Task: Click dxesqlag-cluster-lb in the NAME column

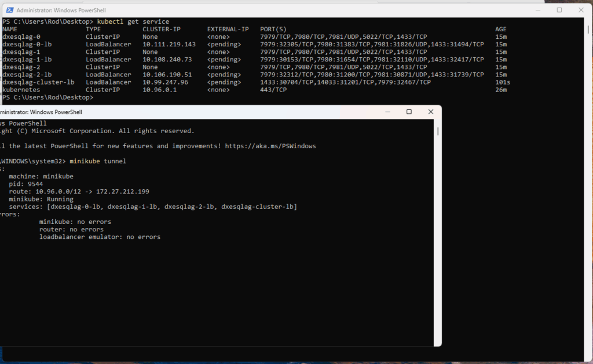Action: pyautogui.click(x=38, y=82)
